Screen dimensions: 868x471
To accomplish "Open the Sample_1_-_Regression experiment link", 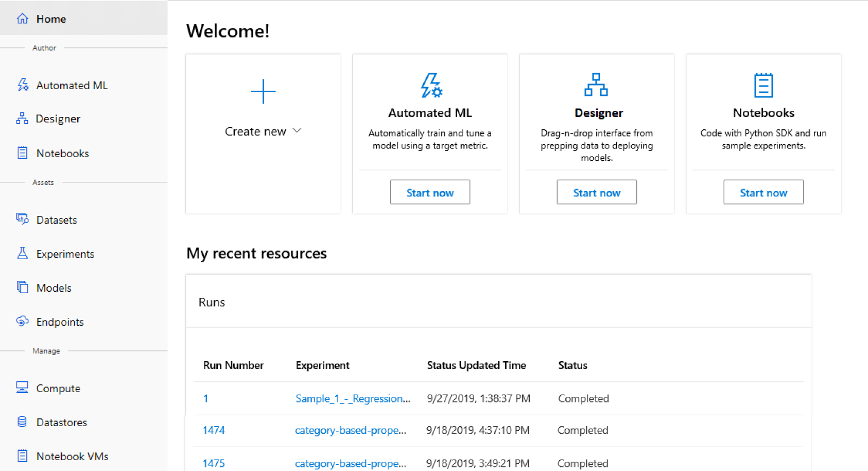I will 353,398.
